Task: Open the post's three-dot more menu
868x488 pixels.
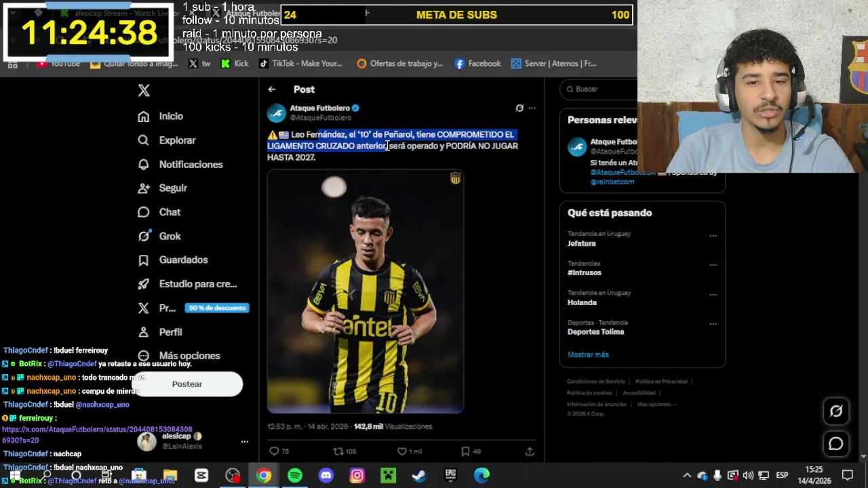Action: [x=532, y=108]
